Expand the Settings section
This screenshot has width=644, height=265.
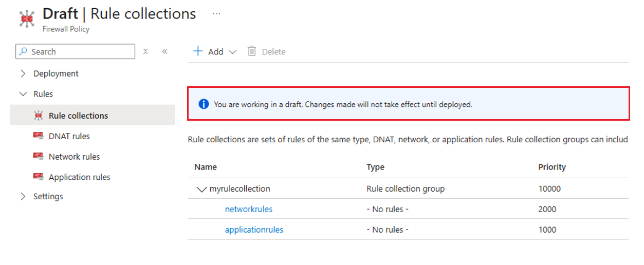[x=23, y=196]
